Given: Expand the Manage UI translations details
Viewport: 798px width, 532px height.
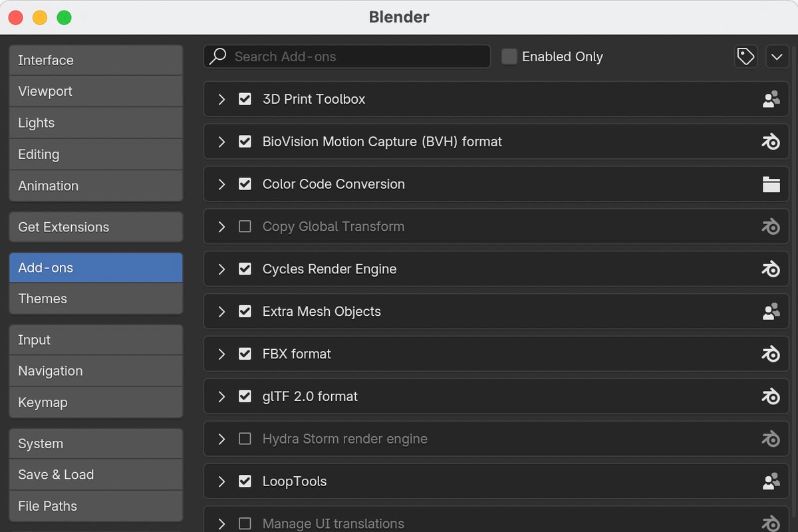Looking at the screenshot, I should click(x=222, y=524).
